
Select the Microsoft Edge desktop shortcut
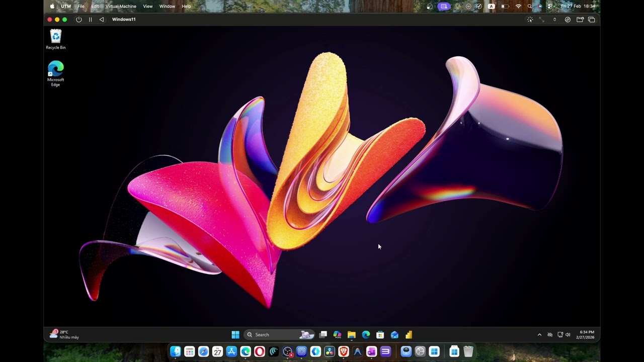56,73
